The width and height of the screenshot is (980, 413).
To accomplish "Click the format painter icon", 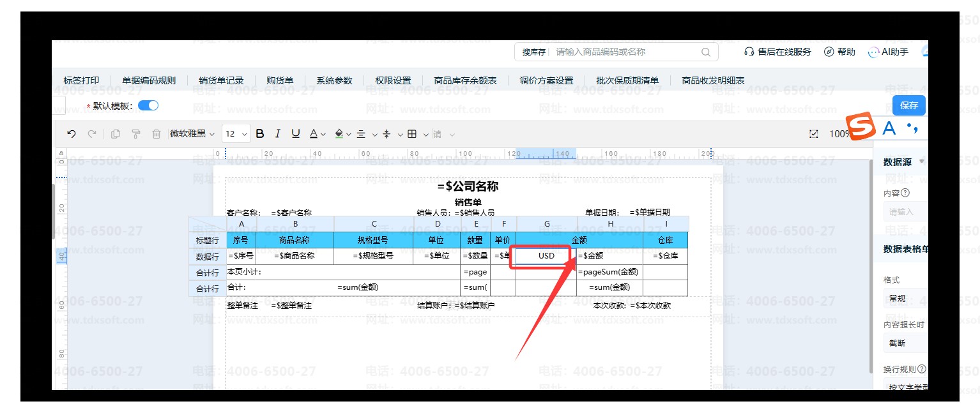I will [x=135, y=134].
